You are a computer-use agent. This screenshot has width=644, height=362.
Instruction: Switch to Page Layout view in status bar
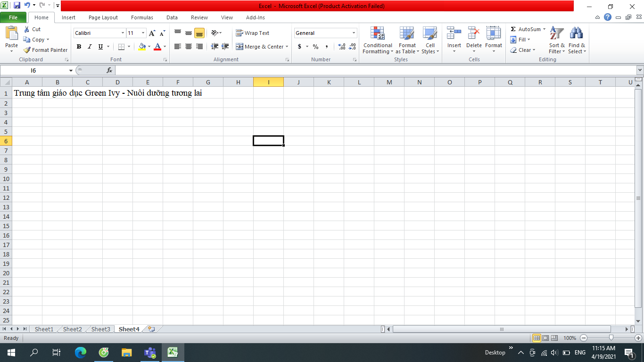pyautogui.click(x=545, y=338)
